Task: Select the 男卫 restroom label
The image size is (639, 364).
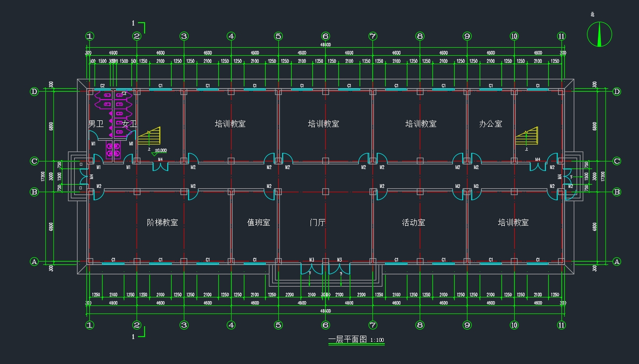Action: point(96,124)
